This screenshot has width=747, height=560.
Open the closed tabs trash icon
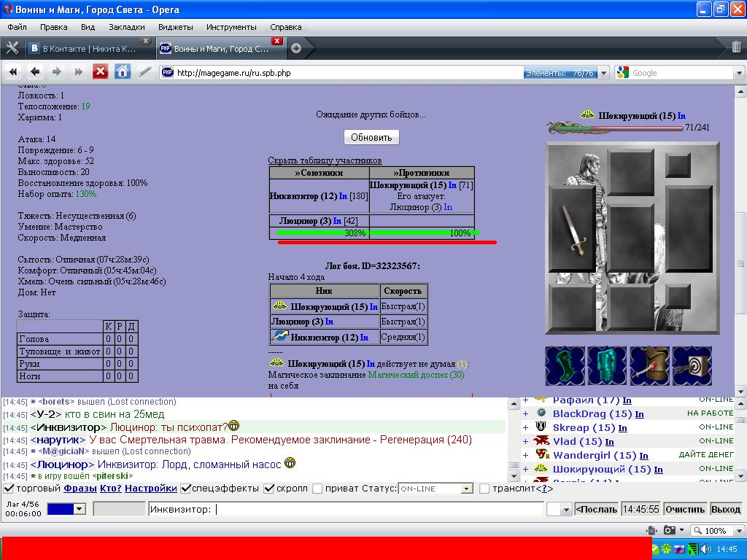736,47
